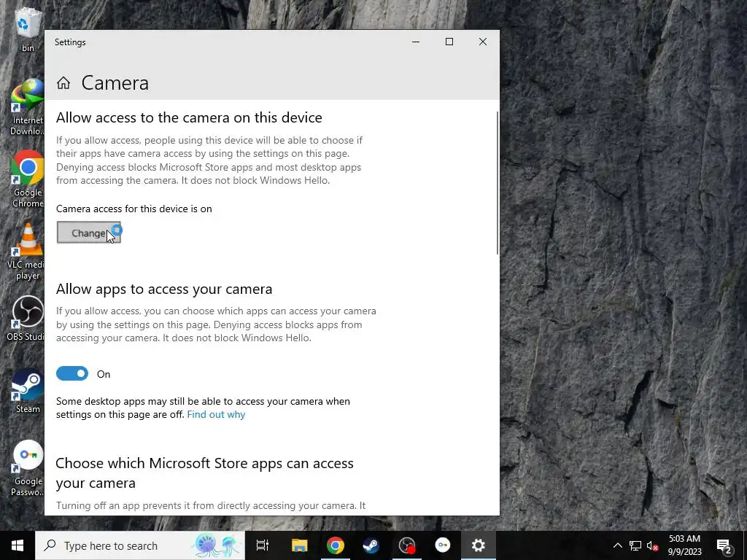Click the Type here to search box
This screenshot has width=747, height=560.
point(140,545)
